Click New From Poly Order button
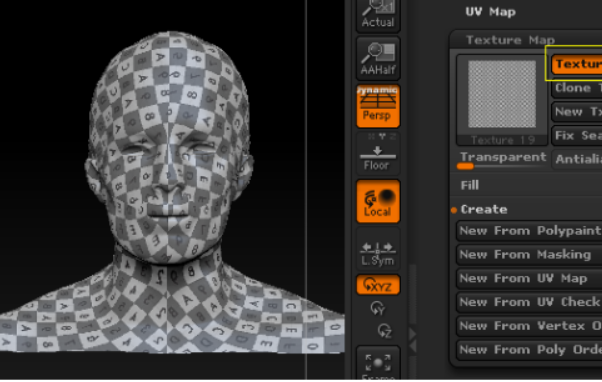The height and width of the screenshot is (382, 602). (529, 350)
